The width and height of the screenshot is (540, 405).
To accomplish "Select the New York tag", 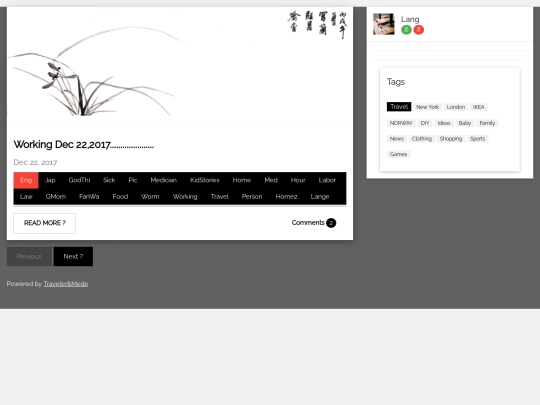I will click(428, 107).
